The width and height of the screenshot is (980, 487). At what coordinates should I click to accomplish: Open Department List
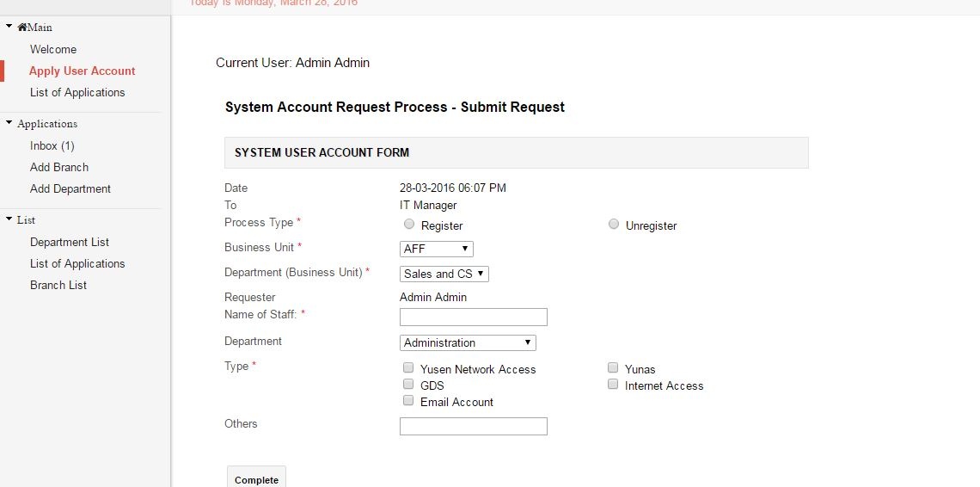70,243
